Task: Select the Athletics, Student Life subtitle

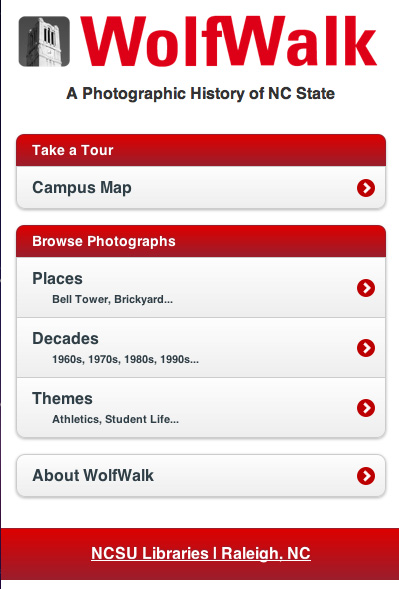Action: pyautogui.click(x=115, y=419)
